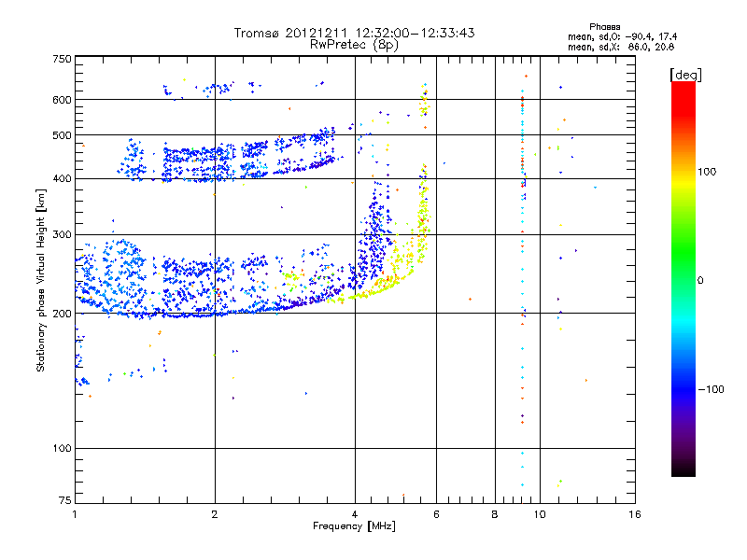Screen dimensions: 747x560
Task: Select the mean, sd,O: -90.4, 17.4 line
Action: point(622,36)
